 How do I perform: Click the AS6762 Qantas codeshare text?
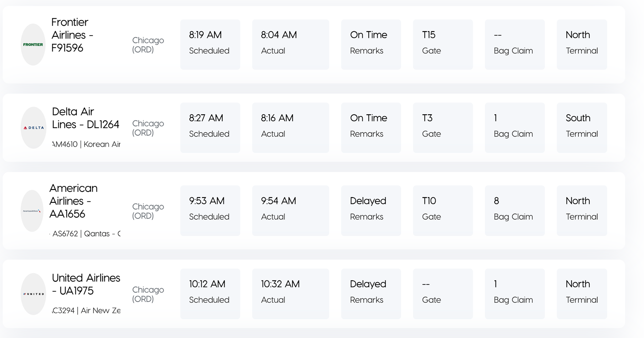[x=85, y=234]
